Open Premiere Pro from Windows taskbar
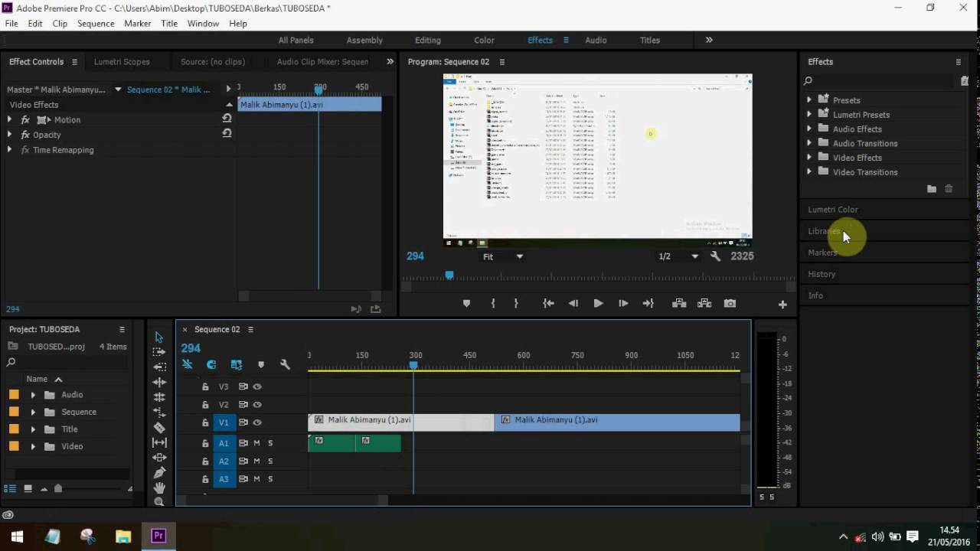 tap(158, 536)
